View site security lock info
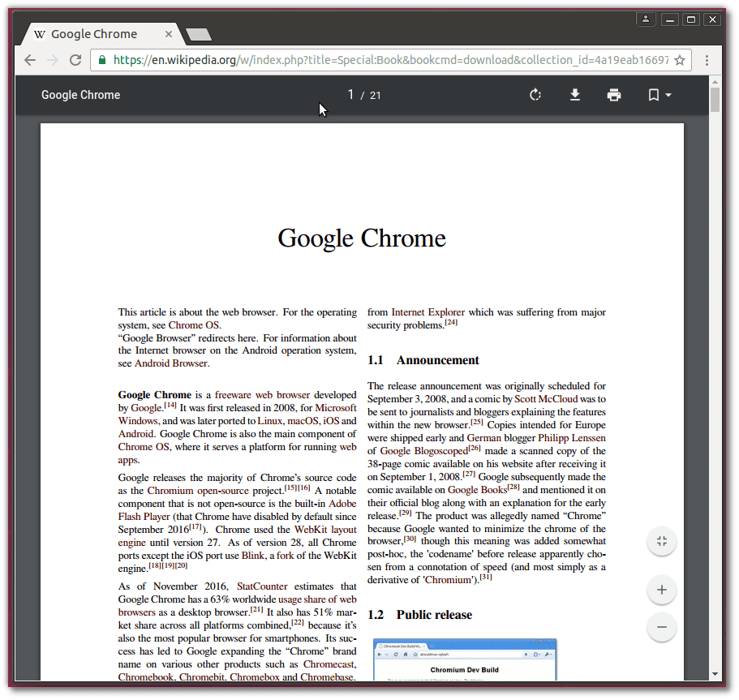739x700 pixels. [x=101, y=60]
